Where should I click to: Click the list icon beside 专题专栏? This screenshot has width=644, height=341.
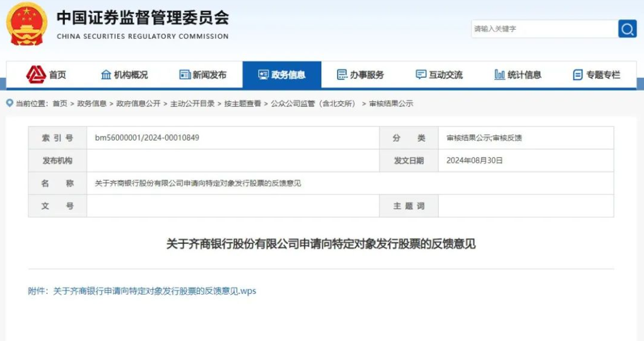(577, 75)
